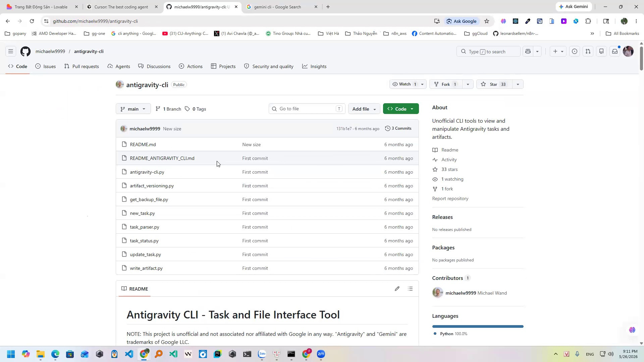The height and width of the screenshot is (362, 644).
Task: Show more bookmarks chevron
Action: pyautogui.click(x=592, y=34)
